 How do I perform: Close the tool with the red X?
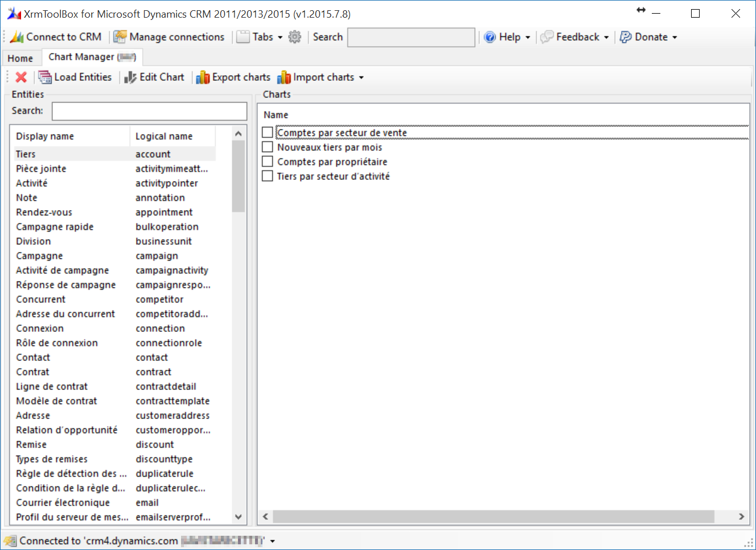pos(21,77)
